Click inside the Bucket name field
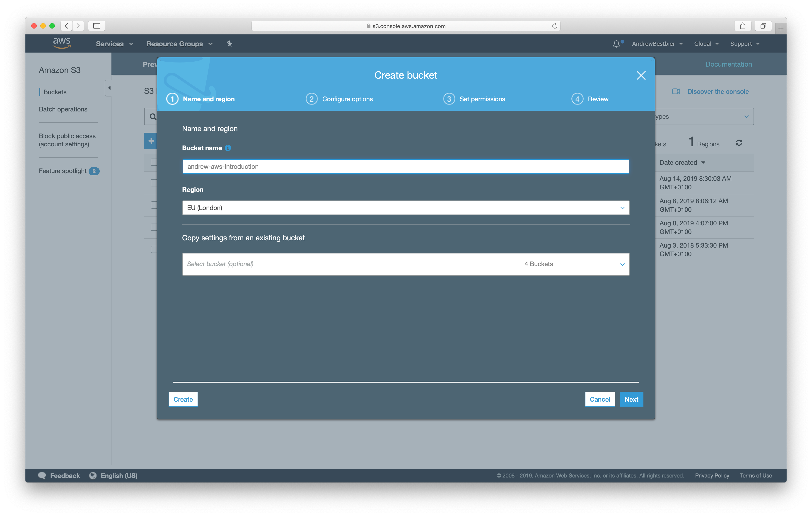Screen dimensions: 812x516 [x=406, y=166]
